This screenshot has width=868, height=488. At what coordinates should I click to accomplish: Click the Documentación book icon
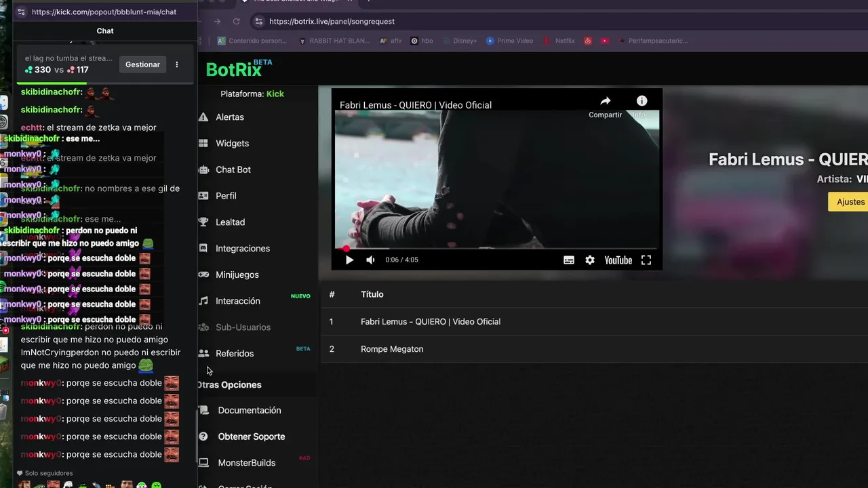[x=203, y=411]
